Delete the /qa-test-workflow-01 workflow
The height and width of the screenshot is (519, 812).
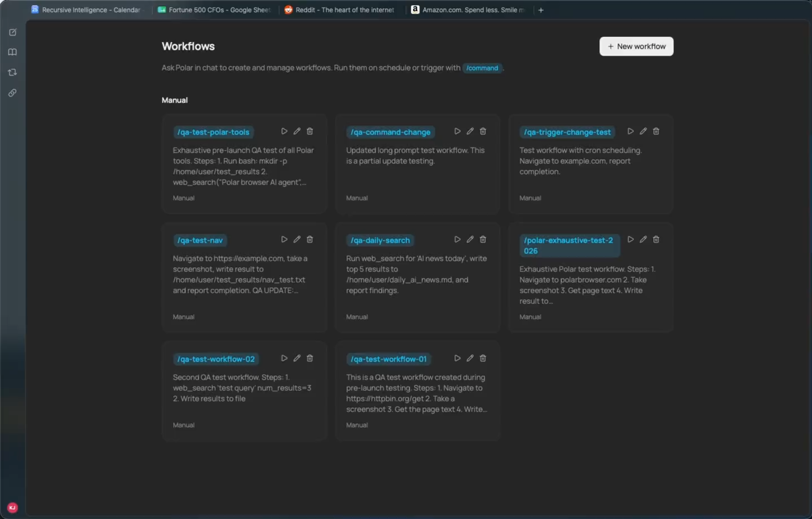[483, 359]
